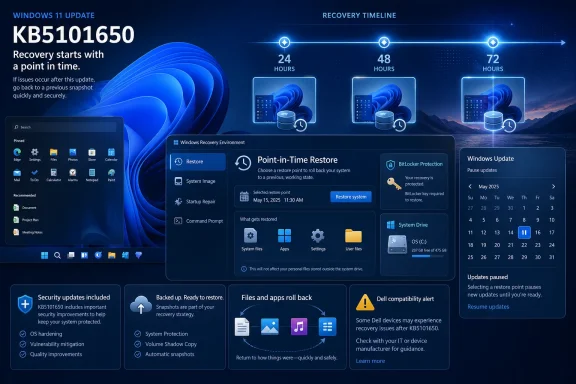Select the Restore tab in Windows Recovery Environment
Screen dimensions: 576x384
coord(198,162)
